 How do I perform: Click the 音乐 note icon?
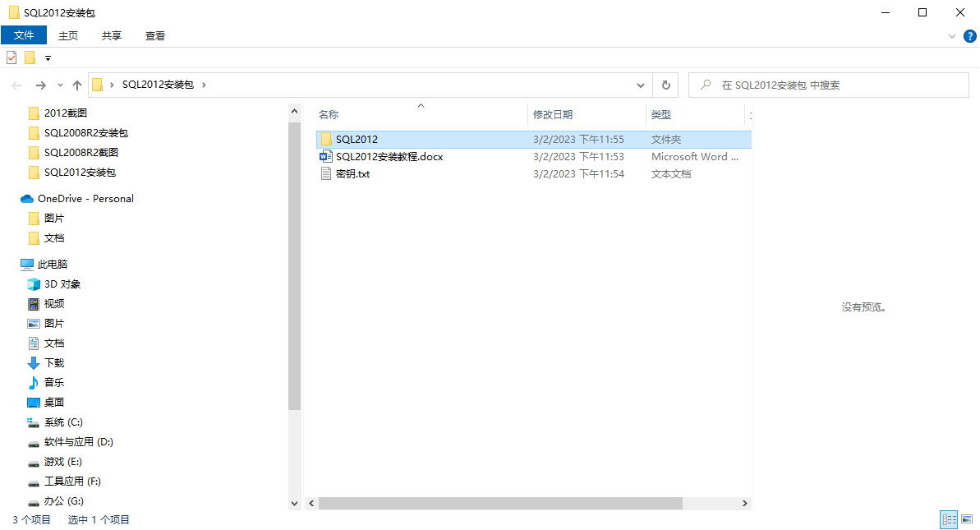coord(34,382)
